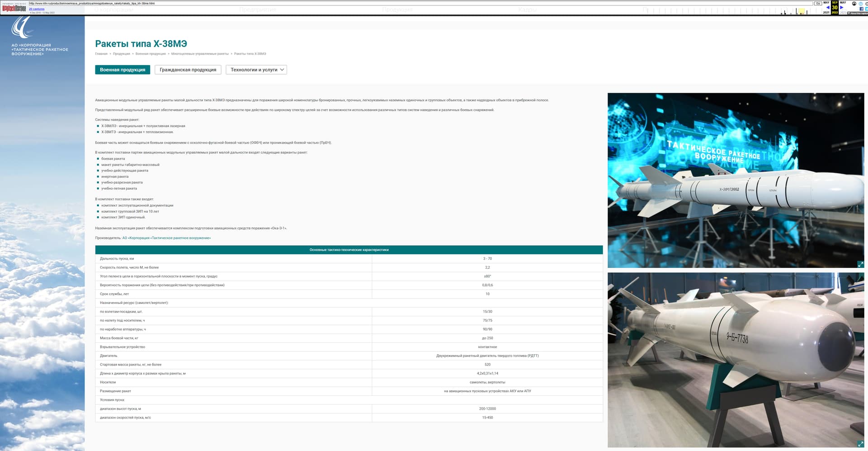Share the capture on Facebook
868x451 pixels.
pyautogui.click(x=861, y=9)
